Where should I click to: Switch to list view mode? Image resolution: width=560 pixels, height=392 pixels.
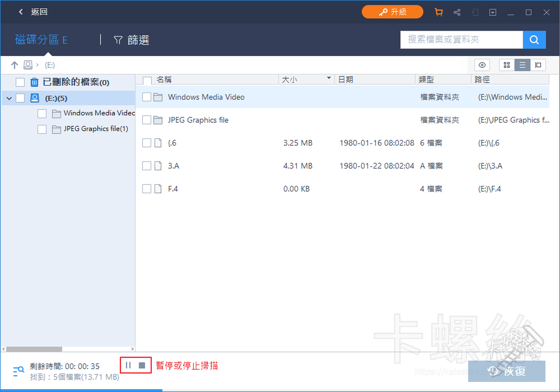point(522,65)
